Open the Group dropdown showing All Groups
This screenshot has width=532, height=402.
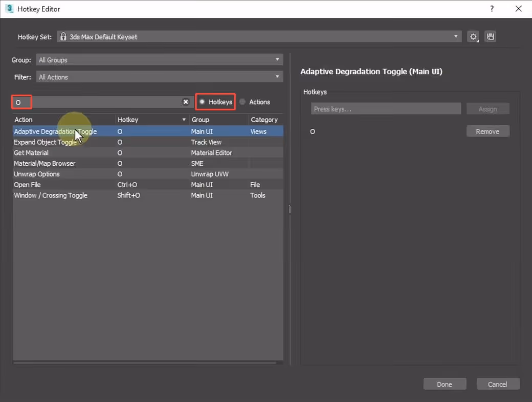tap(277, 59)
